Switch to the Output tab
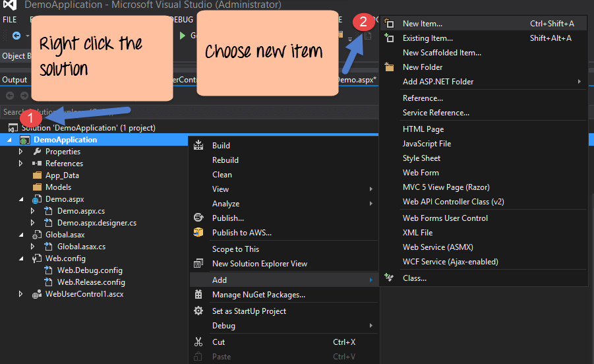This screenshot has width=594, height=364. pyautogui.click(x=15, y=80)
